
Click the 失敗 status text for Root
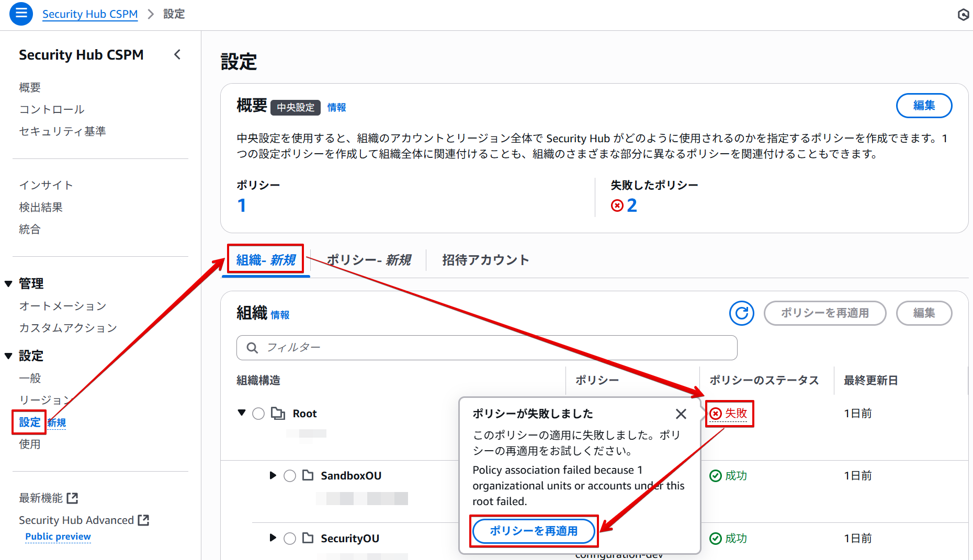click(x=736, y=414)
